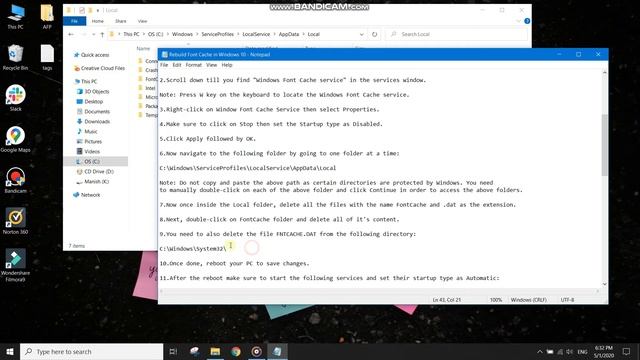Click AppData in the address breadcrumb

(289, 34)
